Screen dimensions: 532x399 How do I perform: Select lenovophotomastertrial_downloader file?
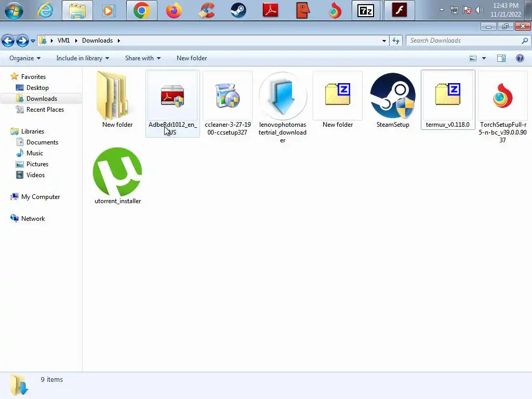pos(283,107)
